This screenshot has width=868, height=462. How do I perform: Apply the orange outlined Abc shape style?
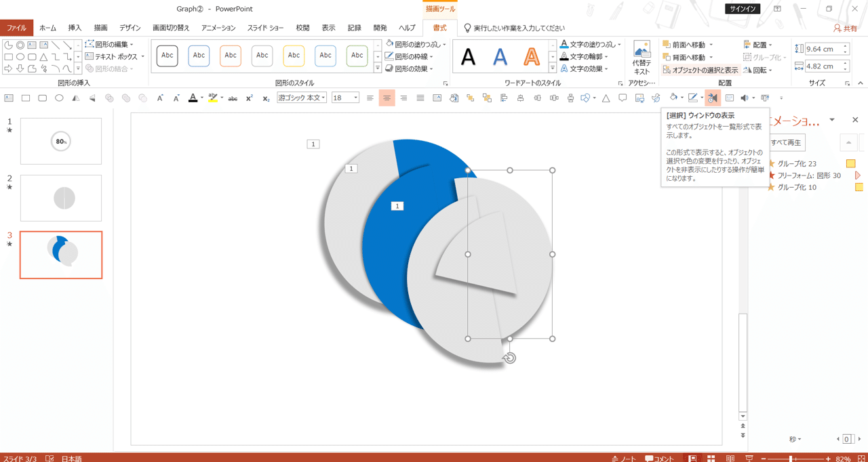tap(231, 56)
